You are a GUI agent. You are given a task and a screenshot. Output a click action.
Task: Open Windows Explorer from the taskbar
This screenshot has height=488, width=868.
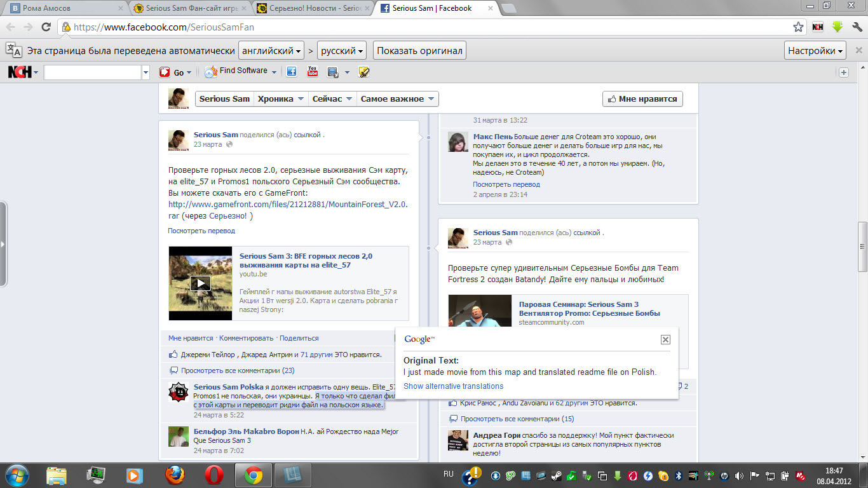(57, 475)
